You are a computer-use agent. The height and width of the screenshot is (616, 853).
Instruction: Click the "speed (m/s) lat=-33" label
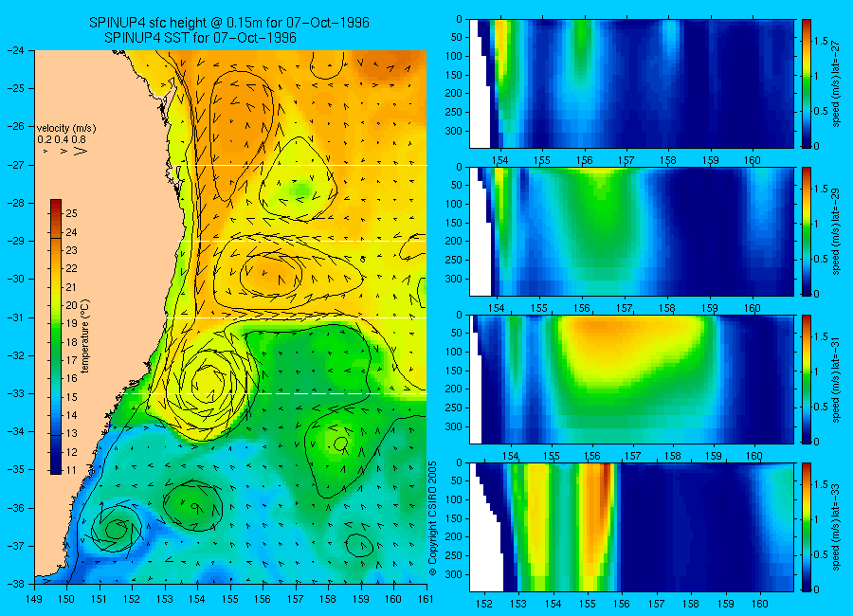point(837,527)
